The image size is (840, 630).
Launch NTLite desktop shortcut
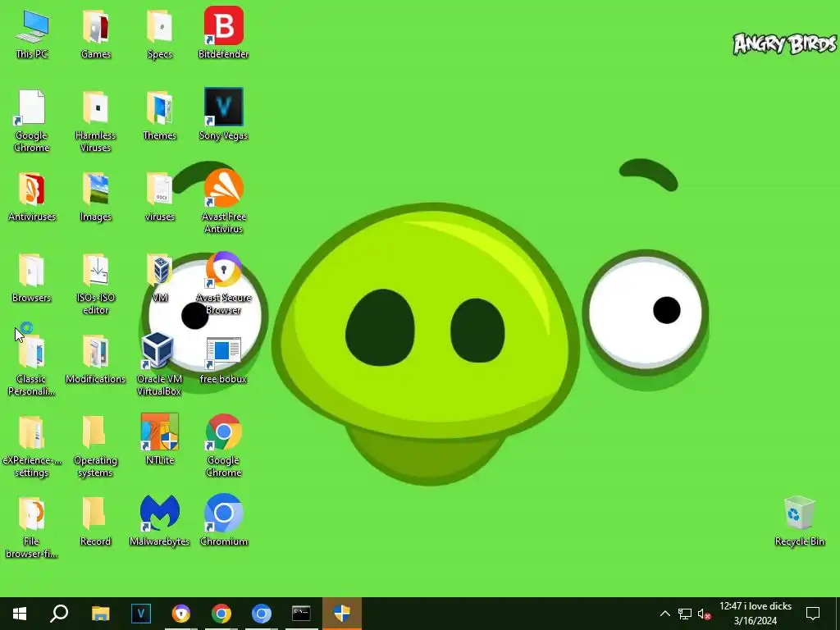click(x=160, y=440)
